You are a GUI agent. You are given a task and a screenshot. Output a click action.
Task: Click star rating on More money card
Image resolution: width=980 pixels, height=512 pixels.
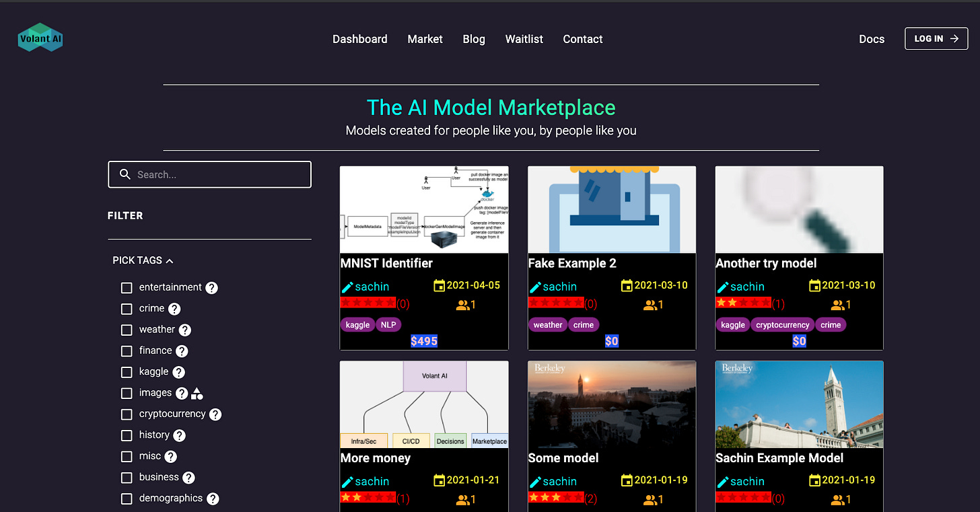pyautogui.click(x=368, y=498)
